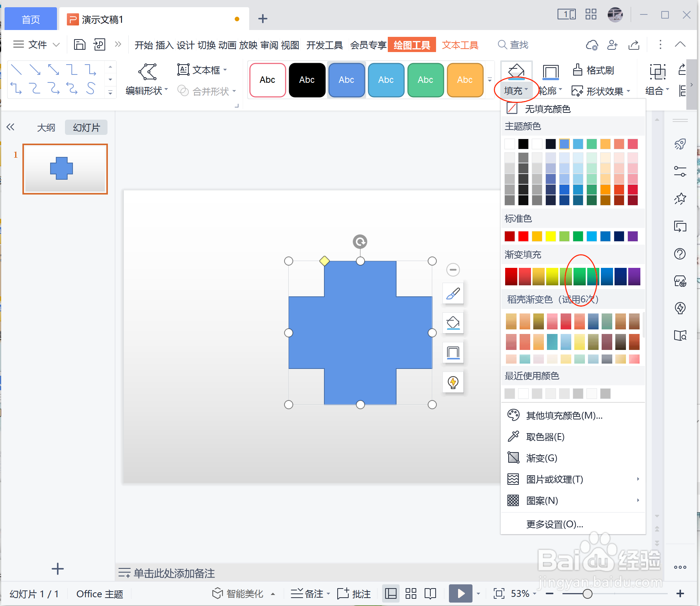Screen dimensions: 700x606
Task: Add new slide with plus button
Action: (x=57, y=569)
